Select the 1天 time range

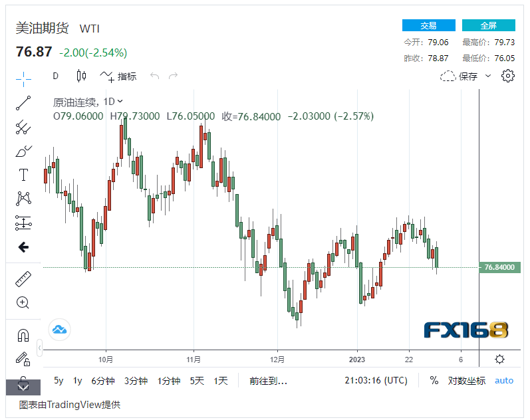(x=221, y=381)
